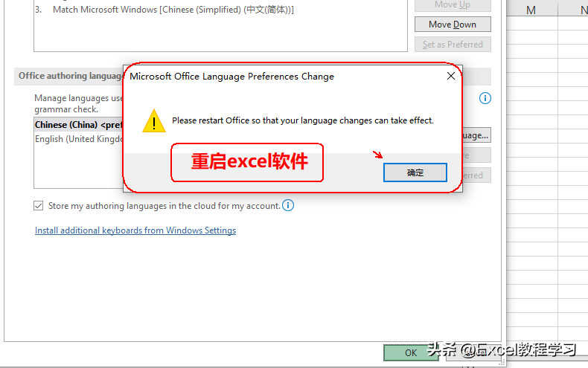The height and width of the screenshot is (368, 588).
Task: Click the Set as Preferred button
Action: coord(453,44)
